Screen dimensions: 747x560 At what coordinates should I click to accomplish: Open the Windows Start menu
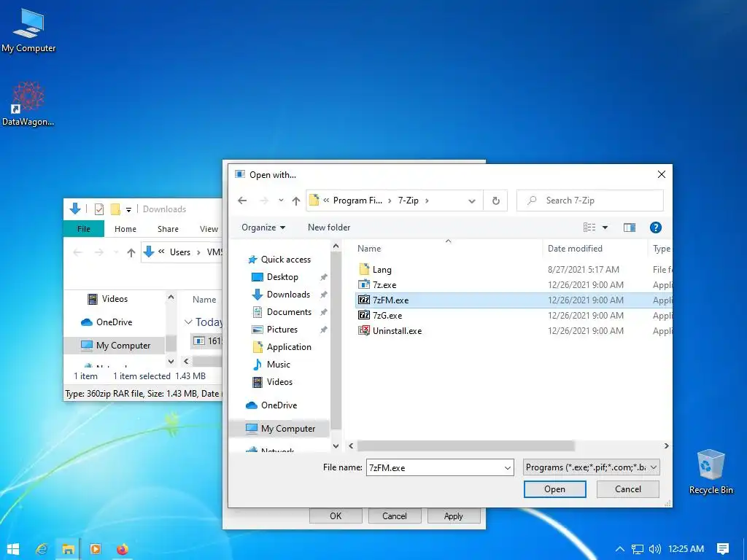coord(13,549)
